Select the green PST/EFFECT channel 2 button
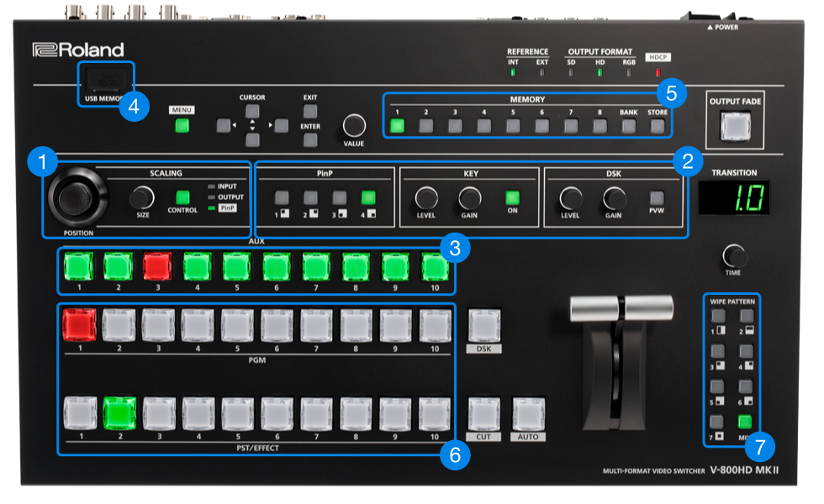 [119, 413]
